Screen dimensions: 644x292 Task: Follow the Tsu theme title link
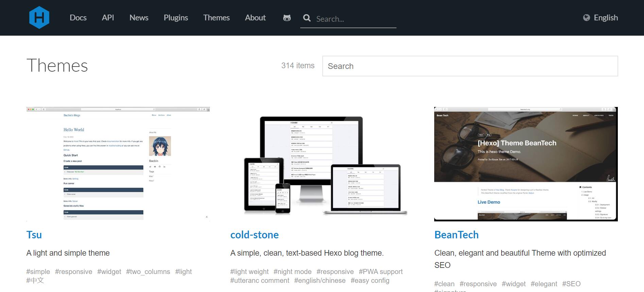(x=34, y=235)
